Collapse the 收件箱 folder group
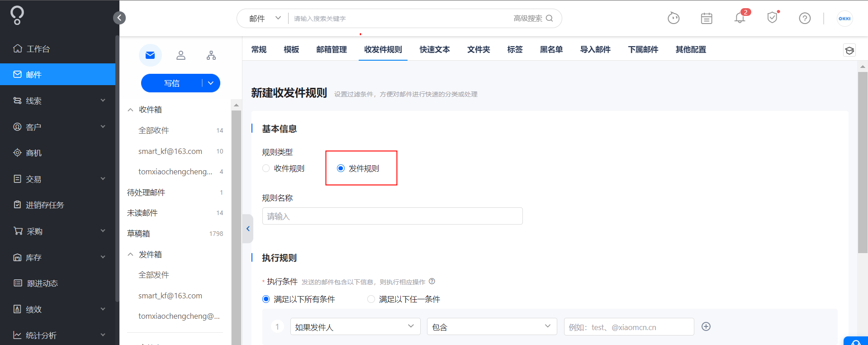 [x=130, y=110]
